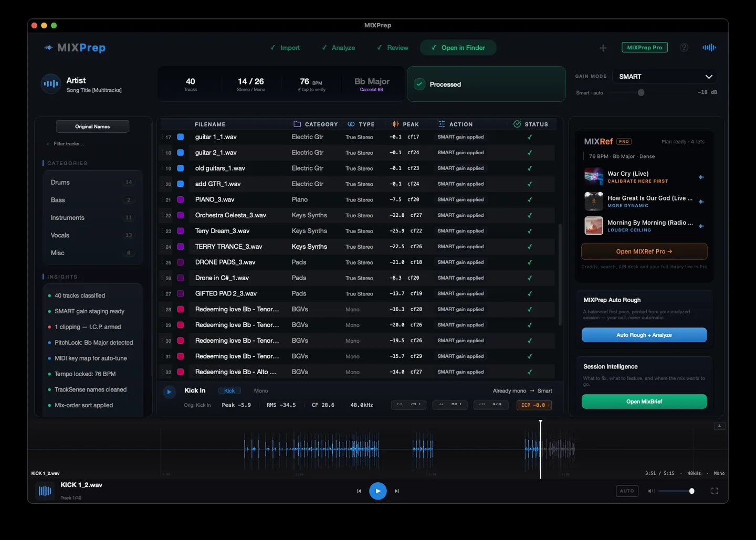756x540 pixels.
Task: Click the collapse arrow above the waveform
Action: (720, 426)
